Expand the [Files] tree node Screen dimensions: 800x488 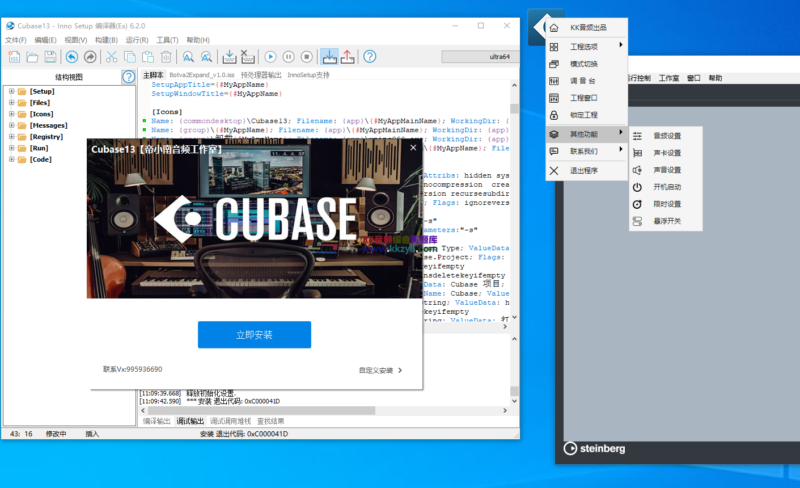pos(11,103)
